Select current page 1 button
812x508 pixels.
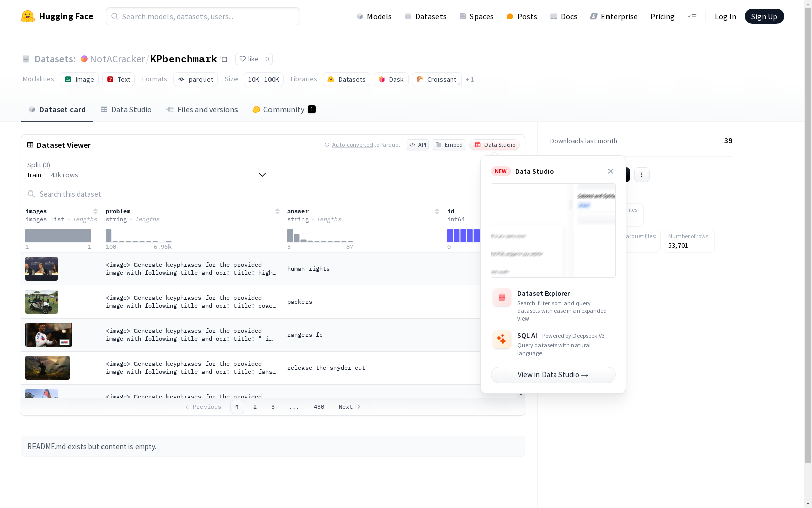237,407
